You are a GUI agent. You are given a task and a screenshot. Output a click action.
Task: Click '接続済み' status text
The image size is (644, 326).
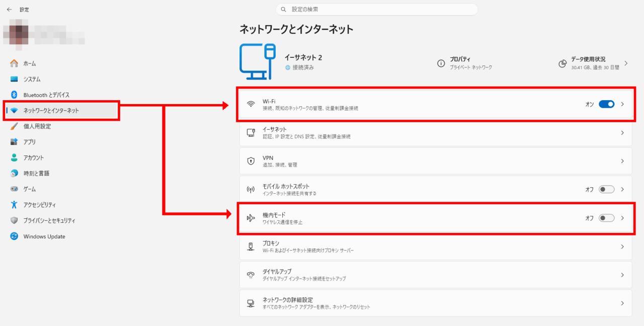303,67
